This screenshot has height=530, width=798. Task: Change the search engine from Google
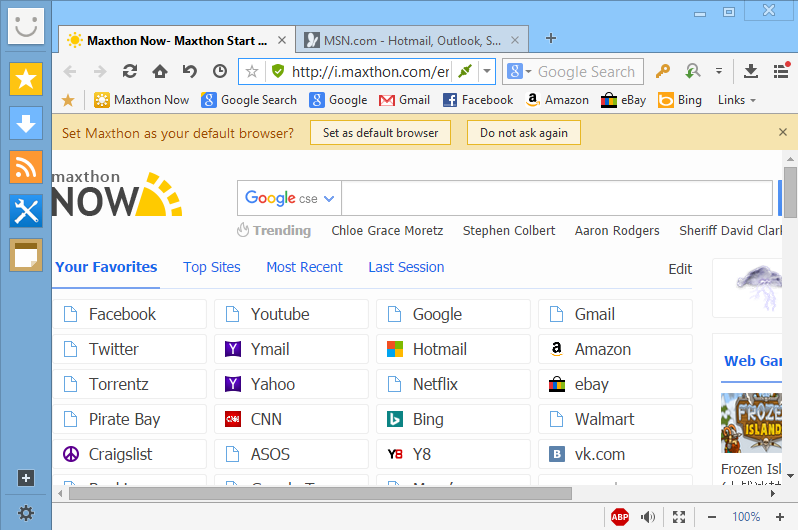tap(519, 71)
